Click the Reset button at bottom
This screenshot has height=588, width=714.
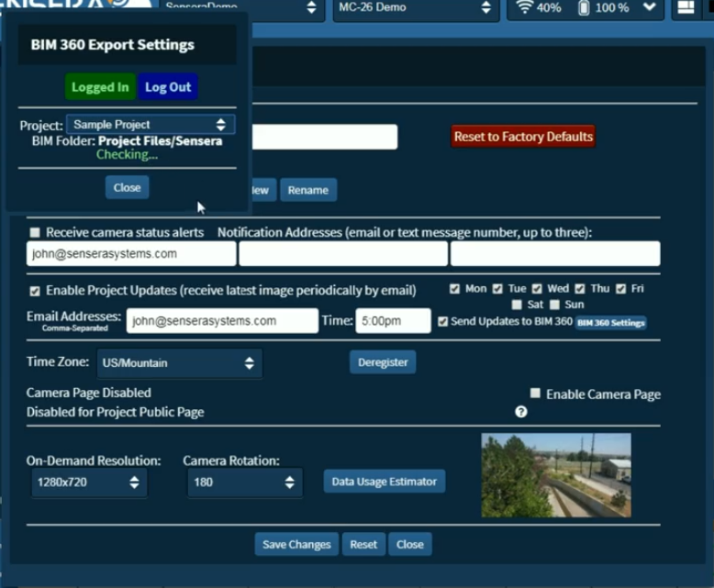click(x=363, y=544)
